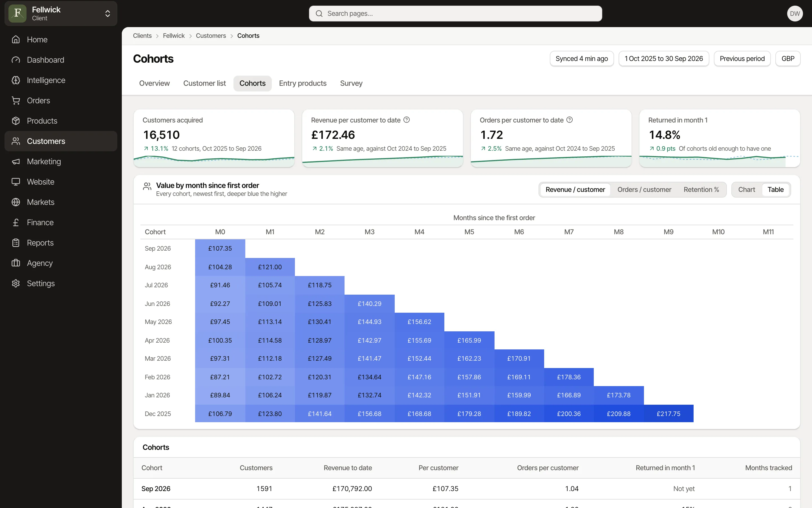Click the Markets globe icon
This screenshot has height=508, width=812.
pos(16,202)
